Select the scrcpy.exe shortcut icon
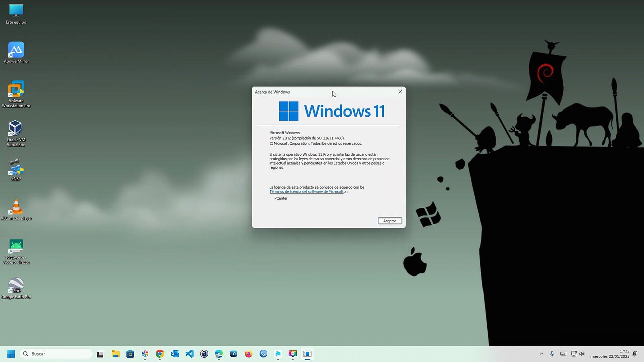The height and width of the screenshot is (362, 644). pyautogui.click(x=16, y=251)
